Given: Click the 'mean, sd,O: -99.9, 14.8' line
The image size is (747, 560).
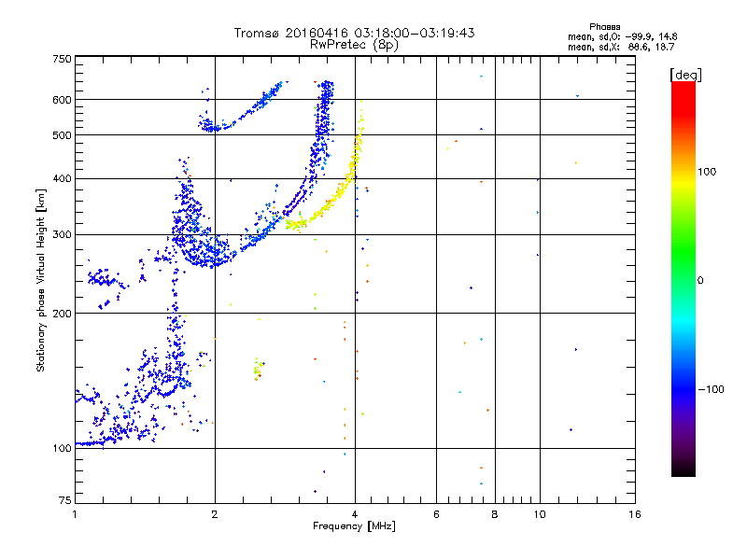Looking at the screenshot, I should tap(622, 36).
